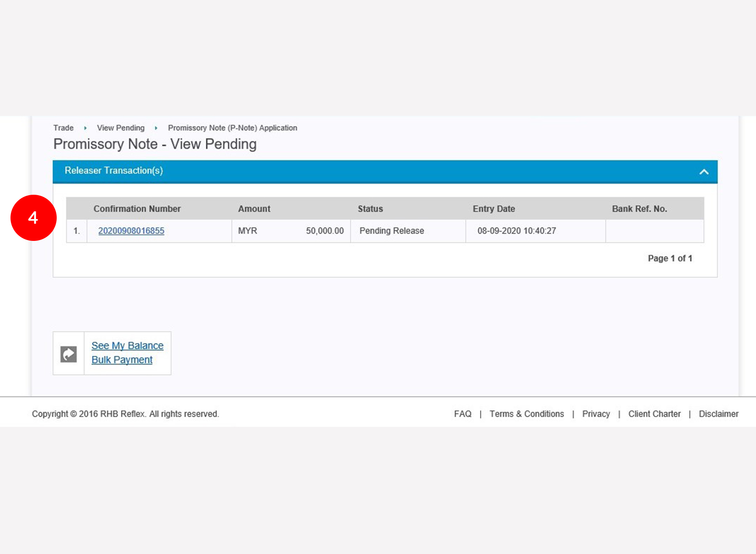
Task: Sort by Confirmation Number column header
Action: [x=137, y=209]
